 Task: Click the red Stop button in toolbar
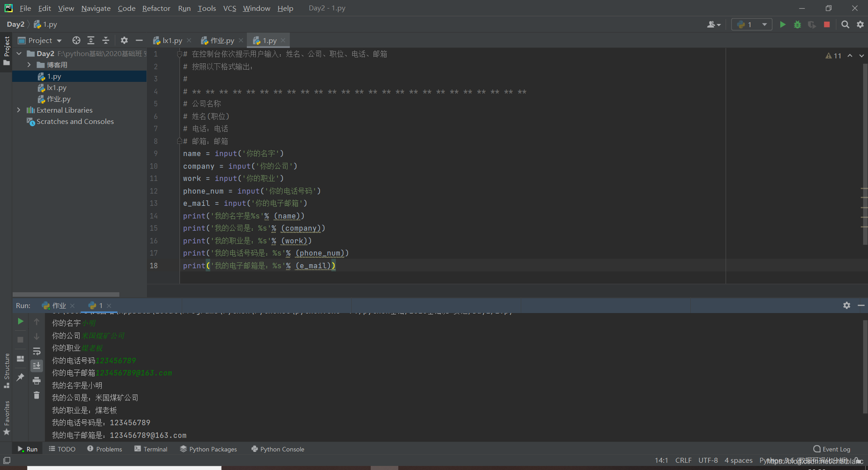(827, 24)
